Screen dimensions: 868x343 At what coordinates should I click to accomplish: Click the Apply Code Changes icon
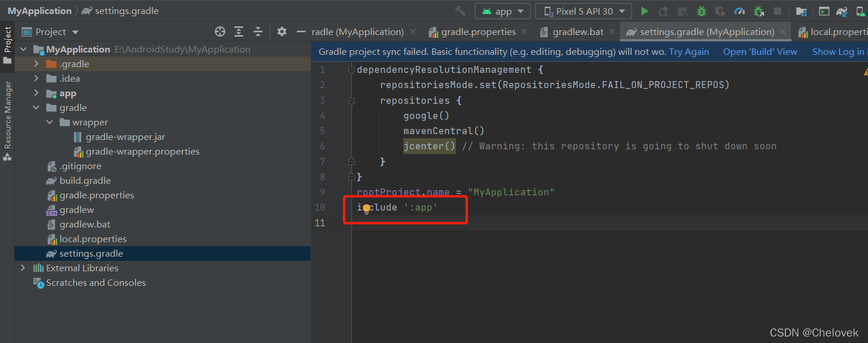682,11
